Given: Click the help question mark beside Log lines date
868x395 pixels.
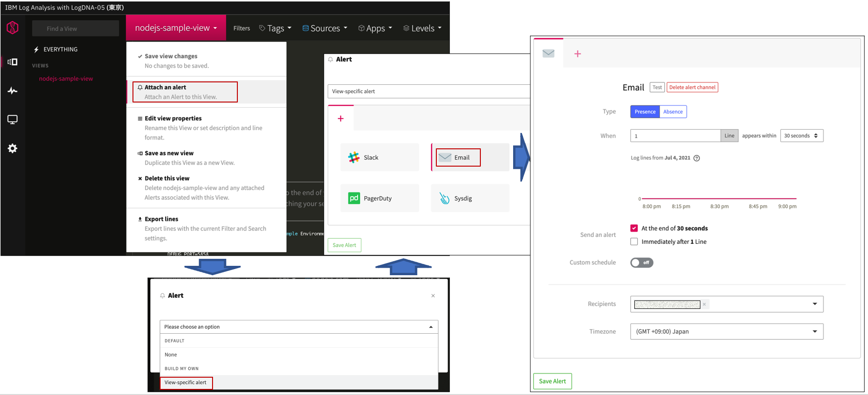Looking at the screenshot, I should tap(697, 158).
